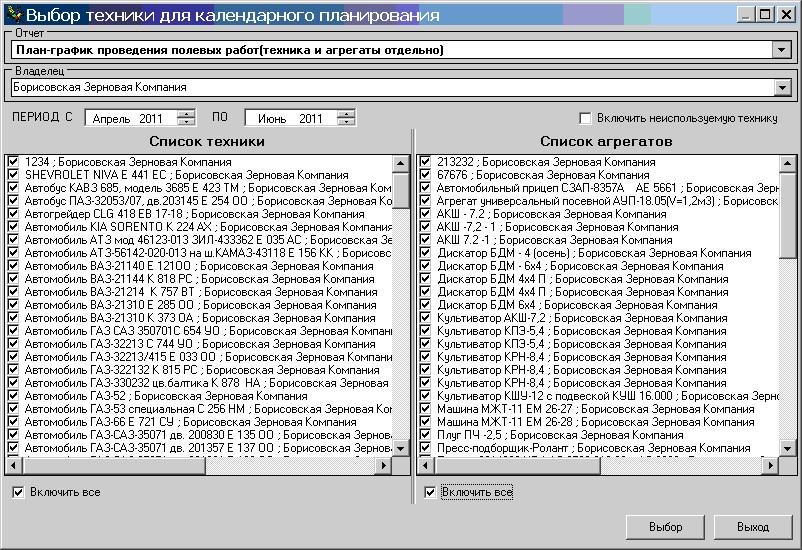Click down arrow of equipment list vertical scrollbar
The width and height of the screenshot is (802, 550).
[401, 449]
